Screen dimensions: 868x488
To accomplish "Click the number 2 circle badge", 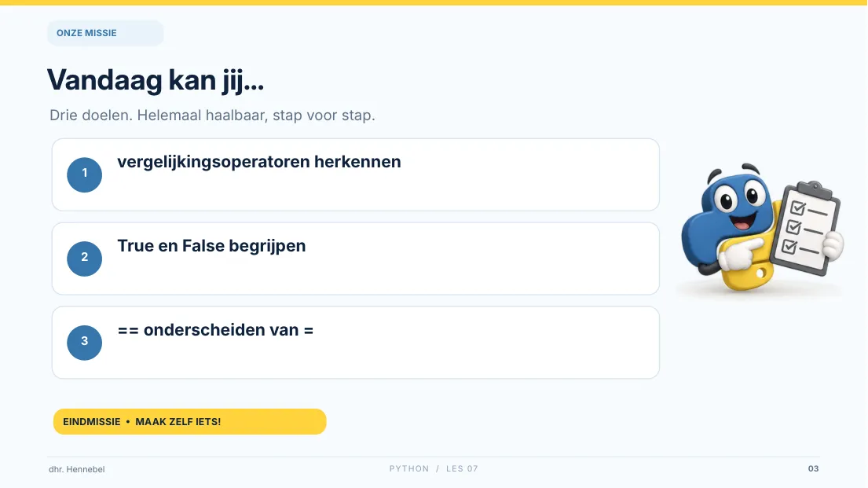I will [x=85, y=259].
